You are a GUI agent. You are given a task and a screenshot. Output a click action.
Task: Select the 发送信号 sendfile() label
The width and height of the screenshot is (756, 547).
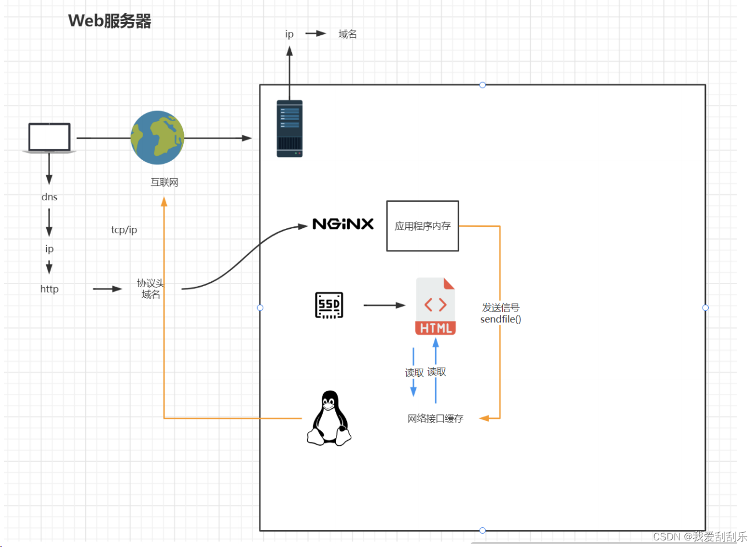coord(500,313)
